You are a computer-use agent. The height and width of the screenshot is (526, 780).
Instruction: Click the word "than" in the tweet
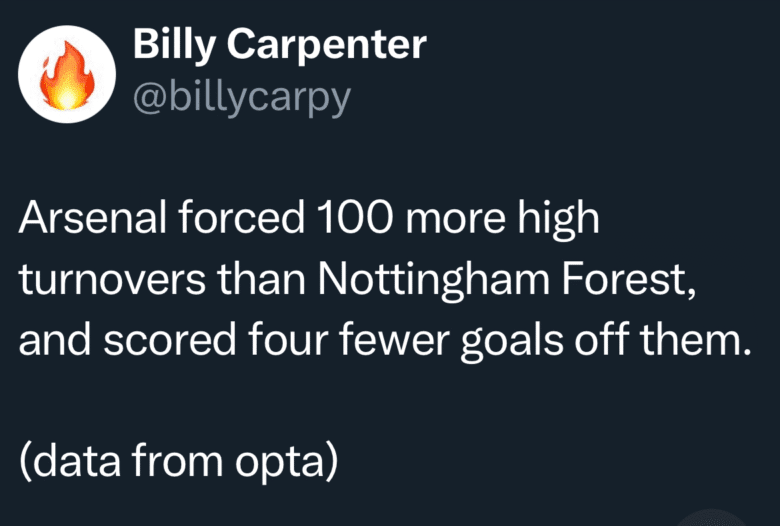tap(274, 282)
